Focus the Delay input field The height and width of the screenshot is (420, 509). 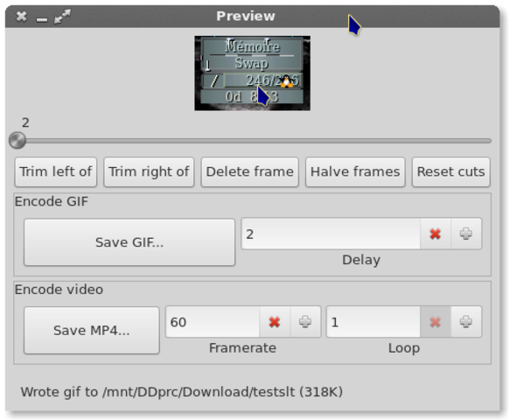pos(331,234)
